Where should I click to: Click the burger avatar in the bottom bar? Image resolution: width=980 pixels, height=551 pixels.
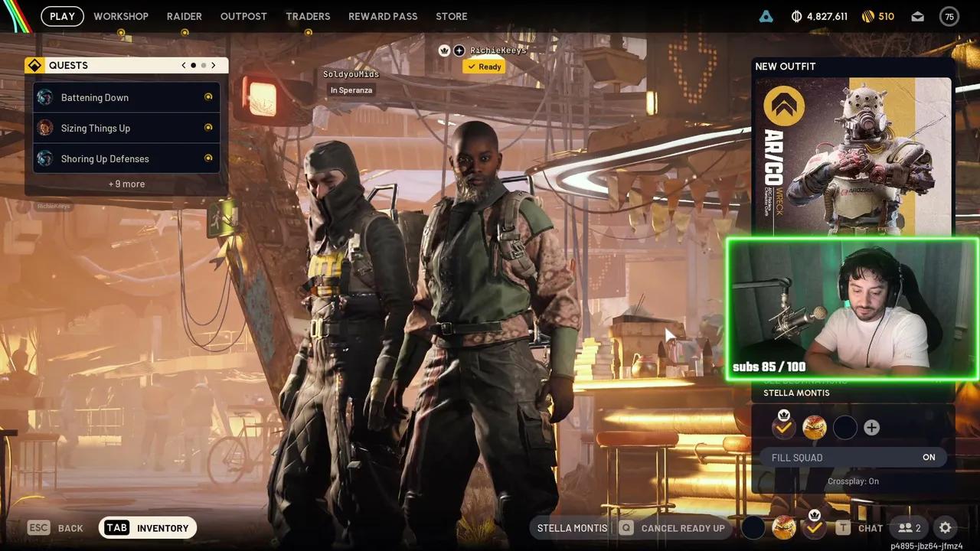tap(783, 527)
